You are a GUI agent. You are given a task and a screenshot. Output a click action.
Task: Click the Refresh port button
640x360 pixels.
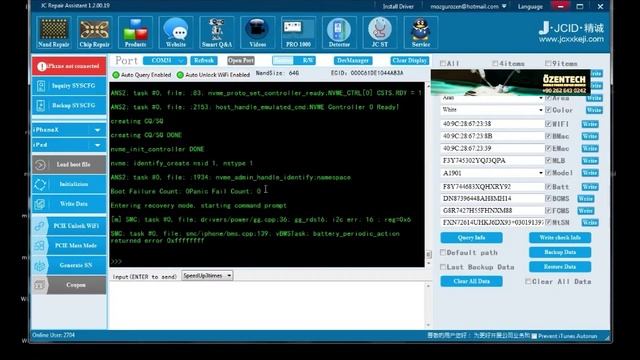(x=204, y=60)
